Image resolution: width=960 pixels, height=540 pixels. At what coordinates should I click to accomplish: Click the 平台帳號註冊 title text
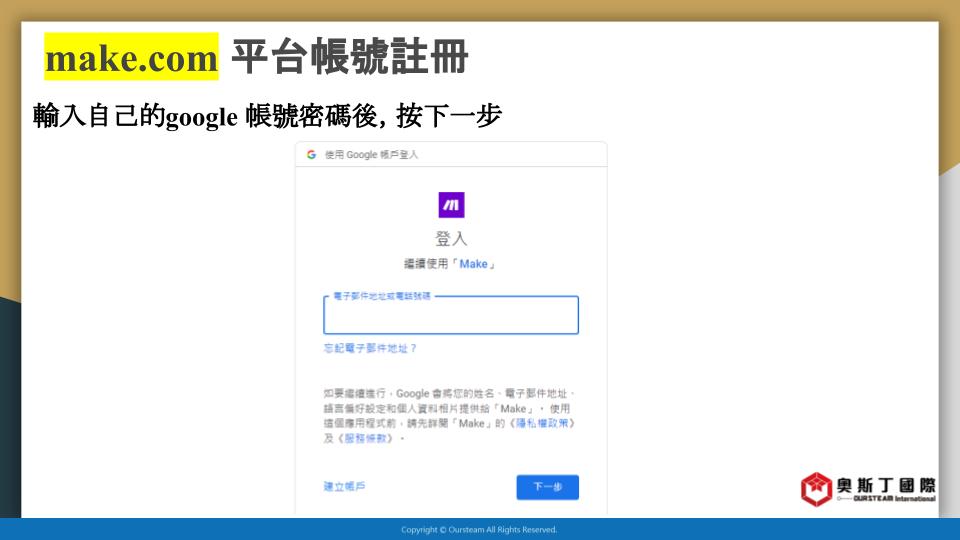[x=350, y=56]
